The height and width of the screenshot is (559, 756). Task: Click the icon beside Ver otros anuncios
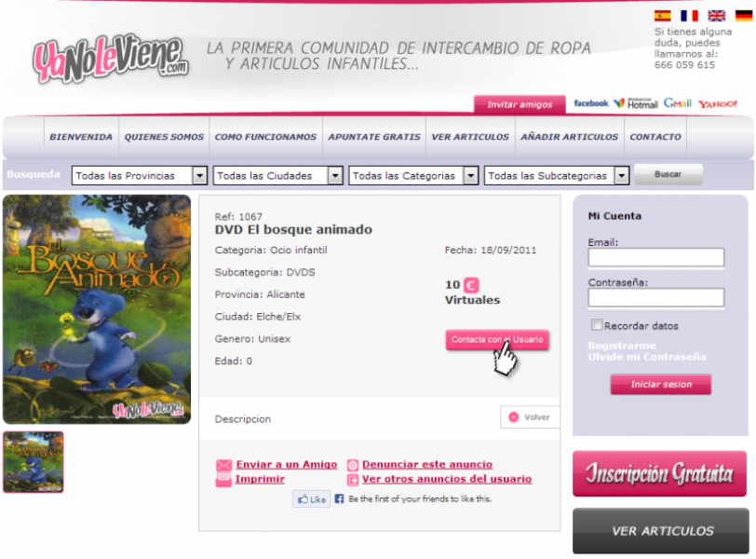pyautogui.click(x=353, y=480)
